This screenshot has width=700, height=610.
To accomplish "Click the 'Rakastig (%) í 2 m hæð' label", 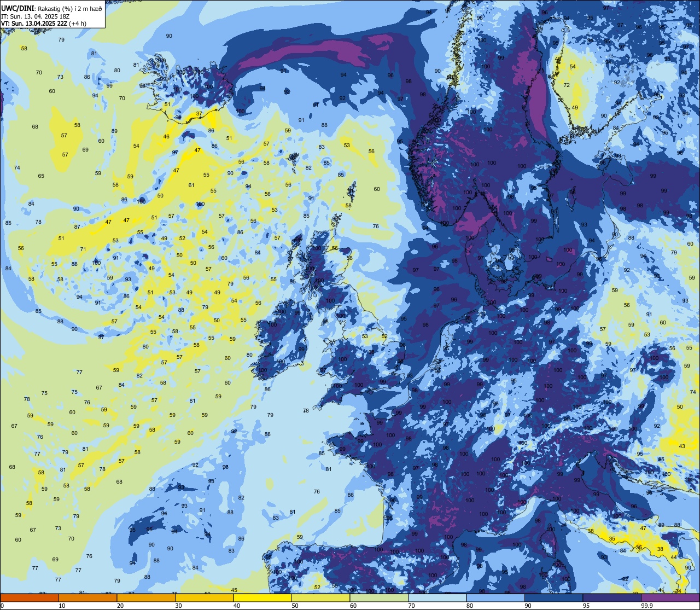I will (69, 8).
